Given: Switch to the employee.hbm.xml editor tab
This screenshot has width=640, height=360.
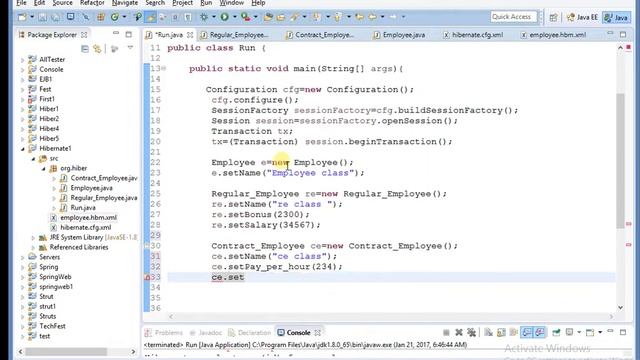Looking at the screenshot, I should coord(554,35).
